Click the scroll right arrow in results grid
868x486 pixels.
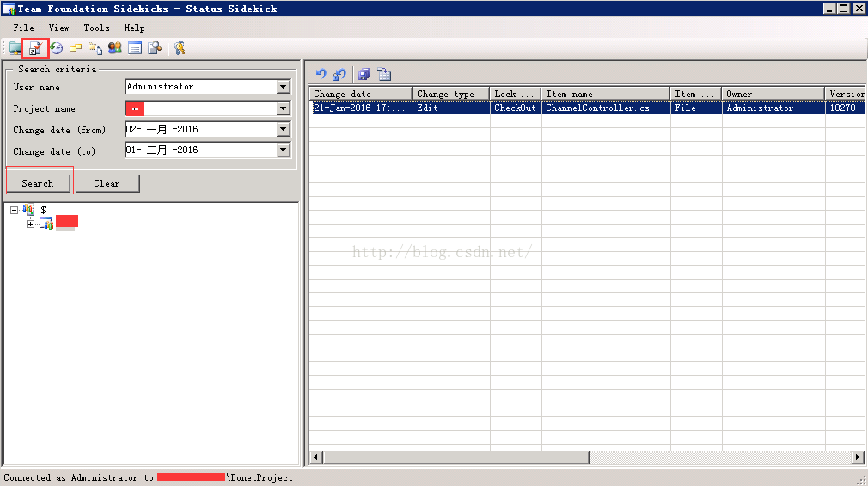pos(858,457)
